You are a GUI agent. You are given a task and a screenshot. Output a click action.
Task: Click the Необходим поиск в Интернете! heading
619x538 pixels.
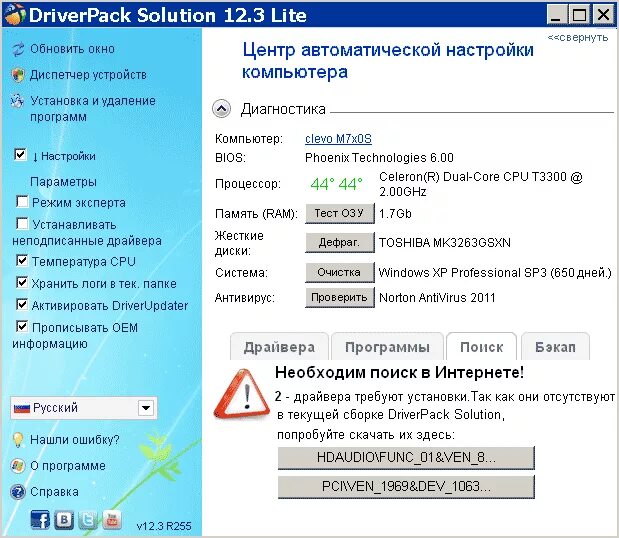400,372
